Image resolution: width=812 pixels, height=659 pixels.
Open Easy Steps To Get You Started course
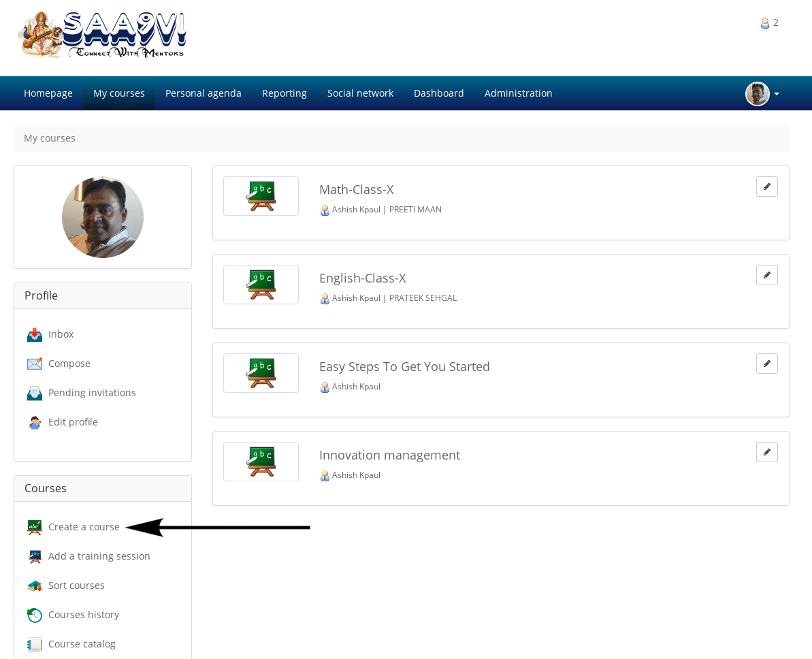(404, 366)
